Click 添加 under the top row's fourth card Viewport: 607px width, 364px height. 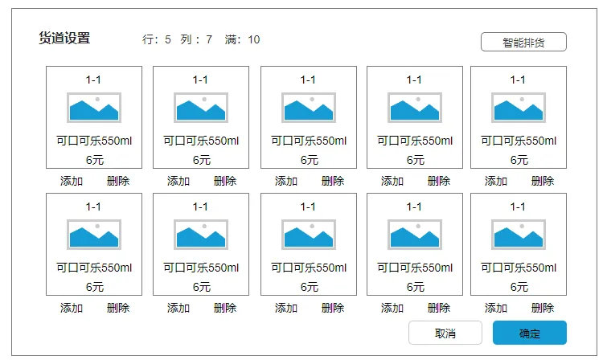[x=392, y=181]
